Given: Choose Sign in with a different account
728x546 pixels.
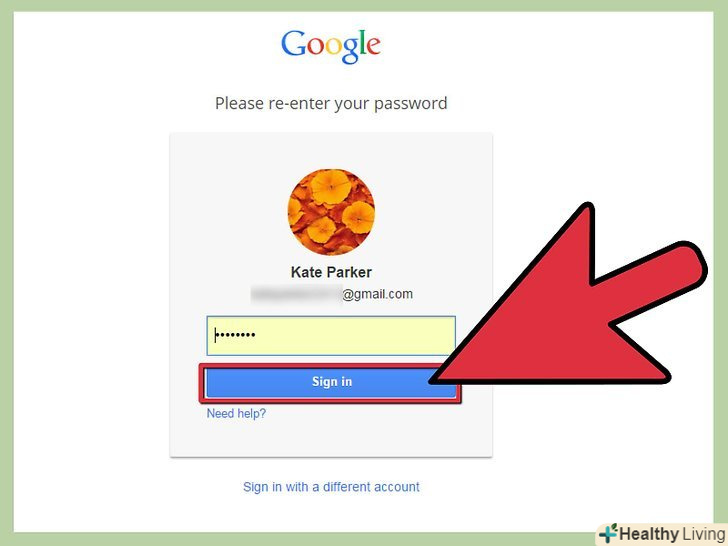Looking at the screenshot, I should (331, 487).
